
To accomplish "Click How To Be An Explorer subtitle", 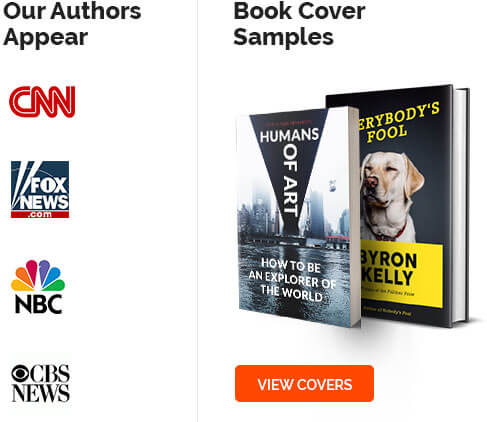I will pyautogui.click(x=292, y=280).
